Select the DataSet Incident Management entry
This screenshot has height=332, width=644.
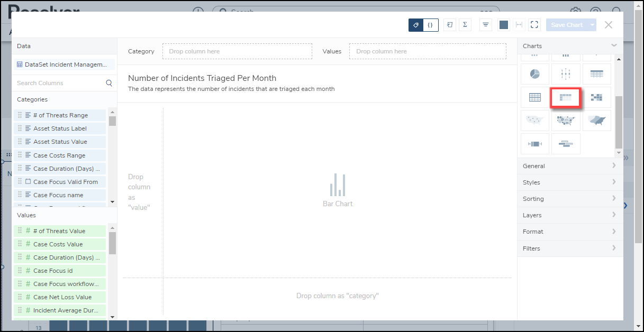pyautogui.click(x=64, y=64)
